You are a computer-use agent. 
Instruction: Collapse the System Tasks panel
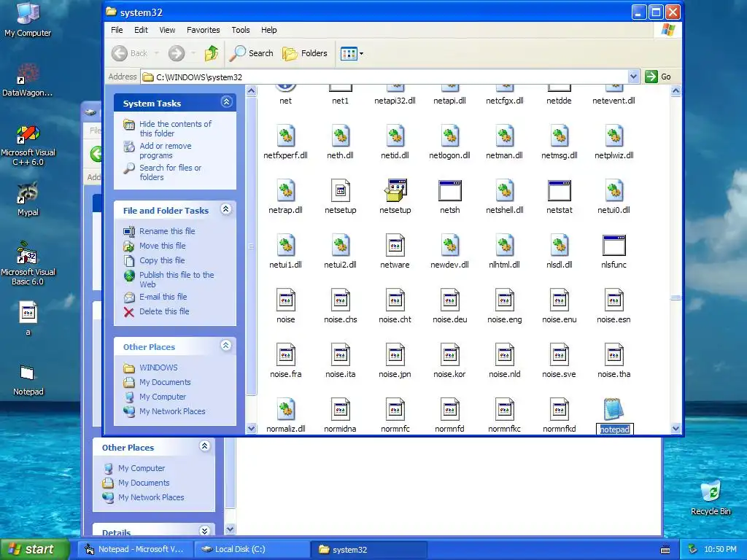point(226,102)
